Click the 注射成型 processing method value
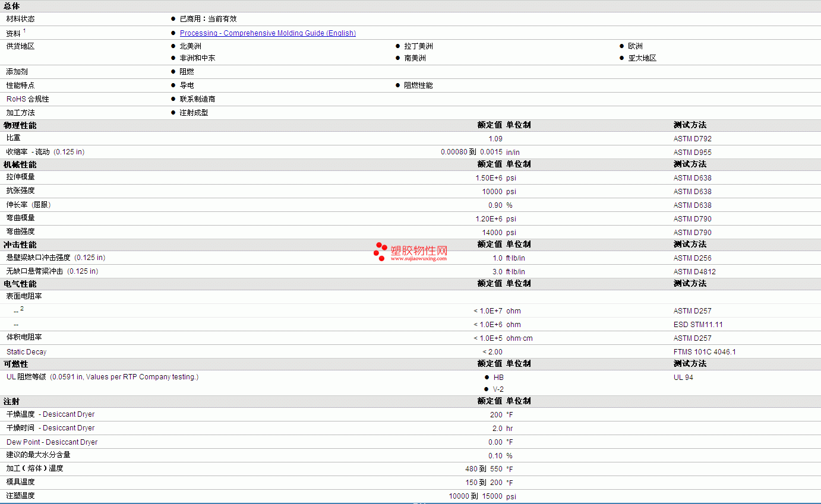This screenshot has width=821, height=504. point(194,113)
